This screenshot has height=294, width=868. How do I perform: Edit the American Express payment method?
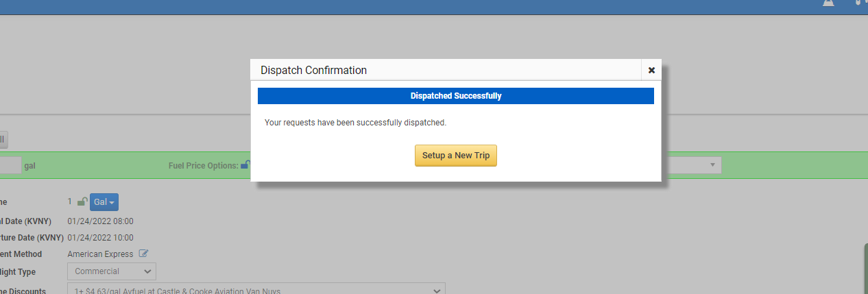tap(143, 254)
